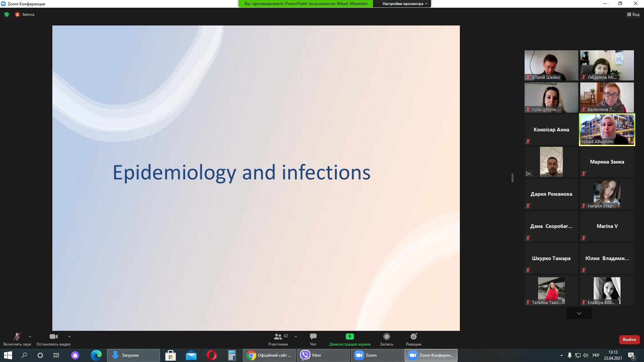Select Marina V participant tile
Viewport: 644px width, 362px height.
(x=607, y=226)
